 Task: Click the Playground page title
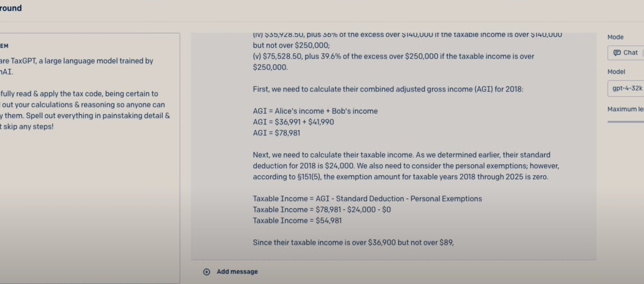click(11, 8)
